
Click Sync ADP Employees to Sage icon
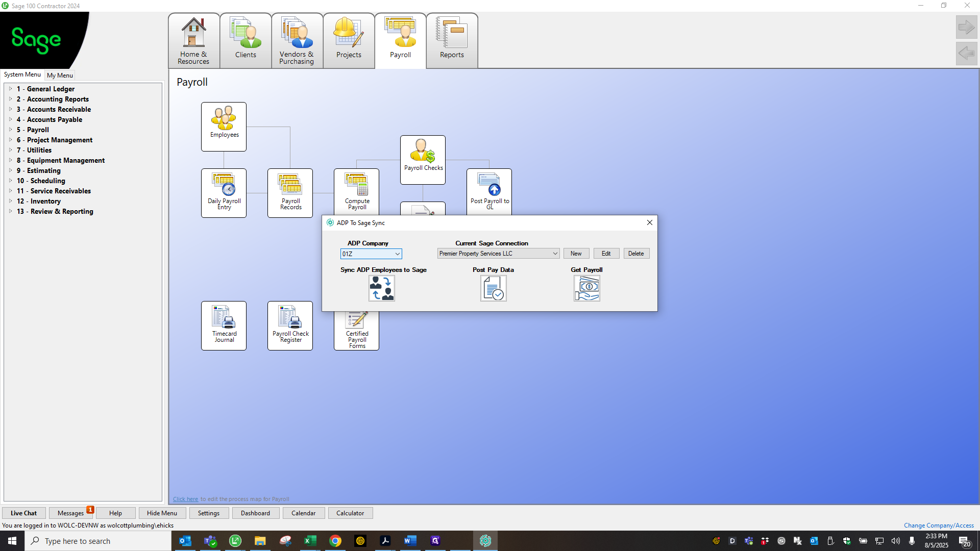pos(382,288)
